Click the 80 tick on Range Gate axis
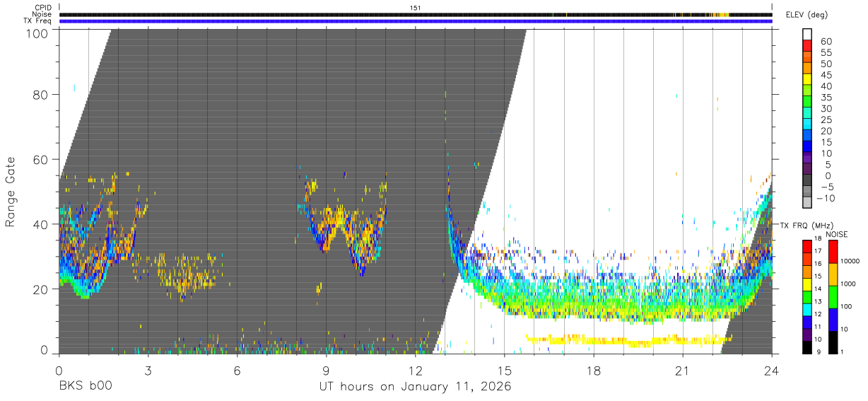This screenshot has width=868, height=401. tap(41, 94)
